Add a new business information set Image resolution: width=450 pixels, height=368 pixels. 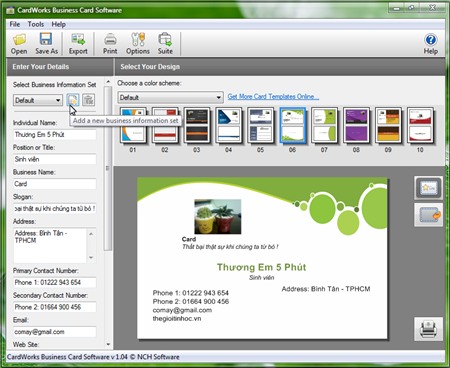(x=73, y=100)
